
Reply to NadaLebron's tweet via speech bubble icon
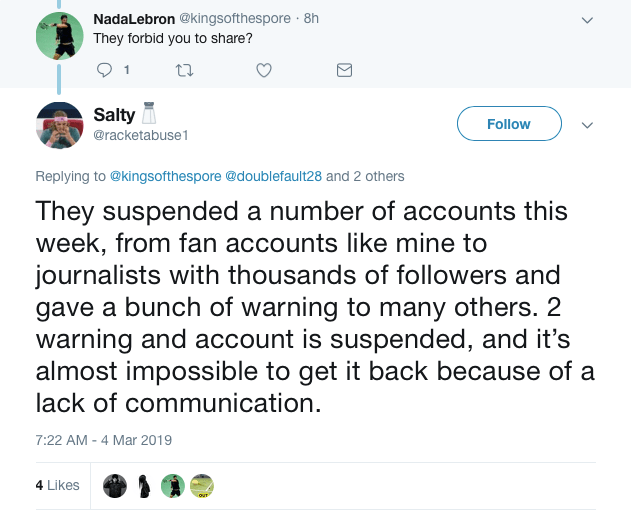pos(104,70)
